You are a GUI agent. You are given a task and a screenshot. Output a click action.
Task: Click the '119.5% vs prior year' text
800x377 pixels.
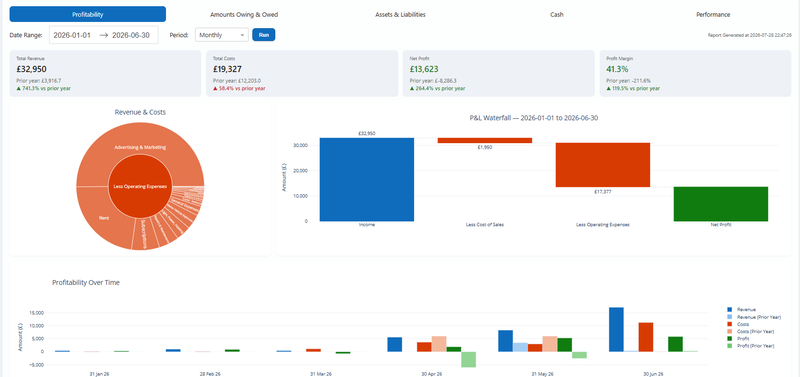636,88
